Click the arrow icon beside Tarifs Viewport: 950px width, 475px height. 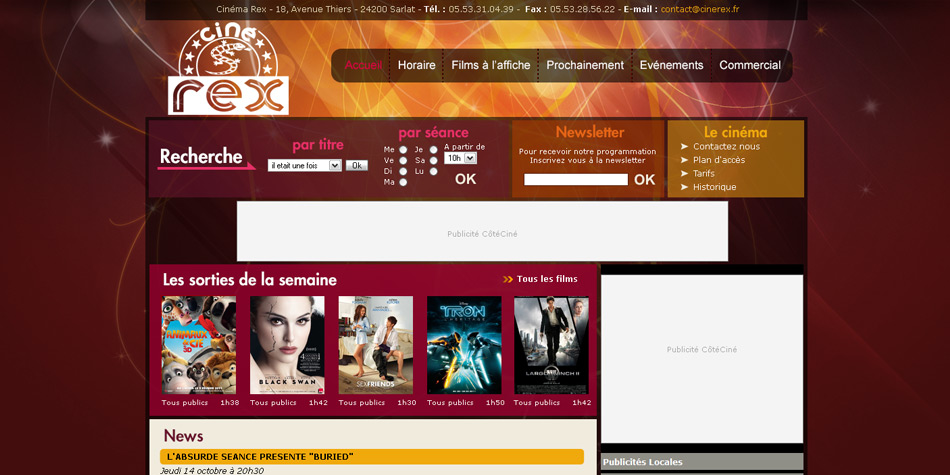pos(684,173)
